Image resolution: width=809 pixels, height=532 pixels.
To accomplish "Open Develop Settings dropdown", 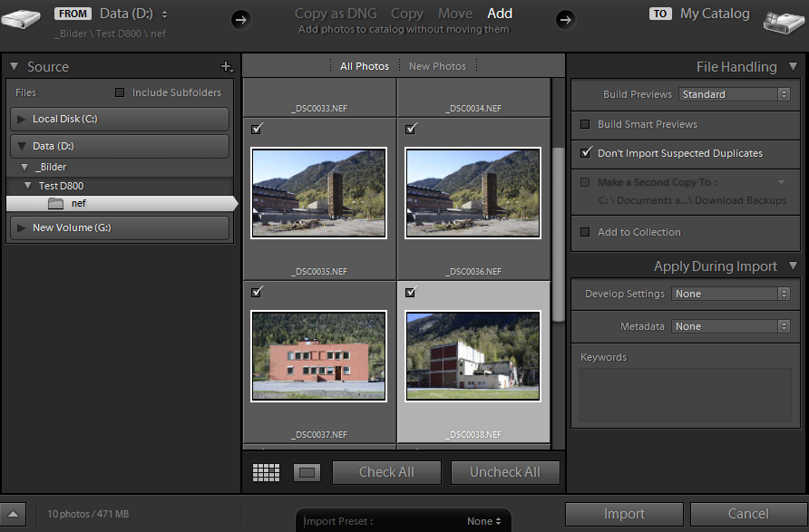I will click(x=731, y=294).
